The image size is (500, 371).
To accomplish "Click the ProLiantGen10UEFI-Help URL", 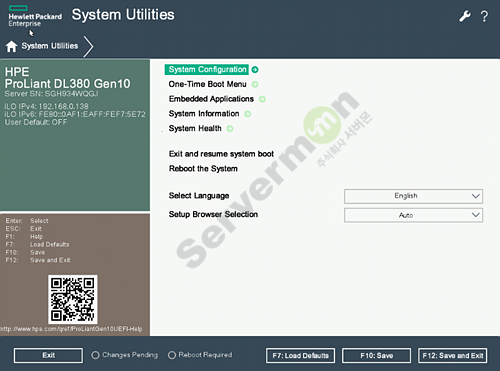I will [71, 329].
